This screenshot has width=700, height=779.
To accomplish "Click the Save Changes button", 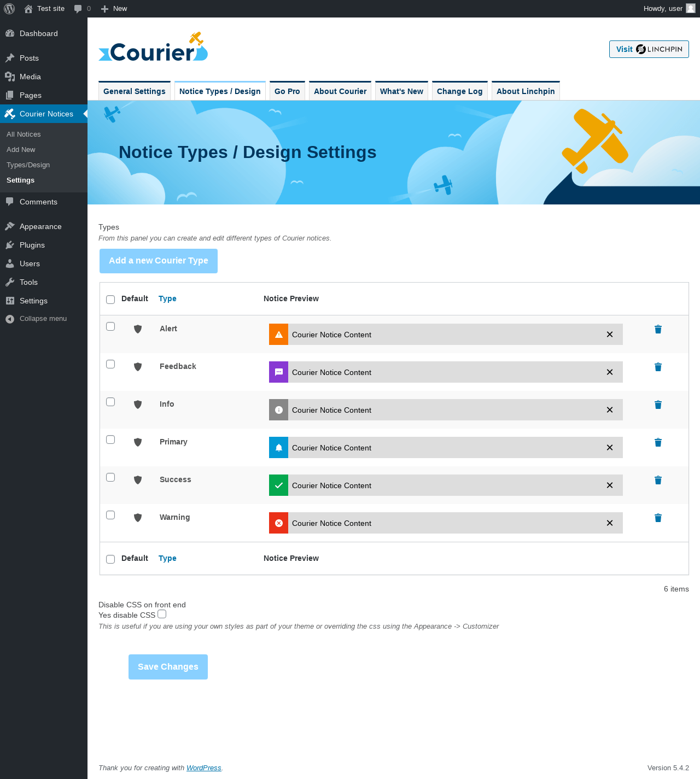I will 168,667.
